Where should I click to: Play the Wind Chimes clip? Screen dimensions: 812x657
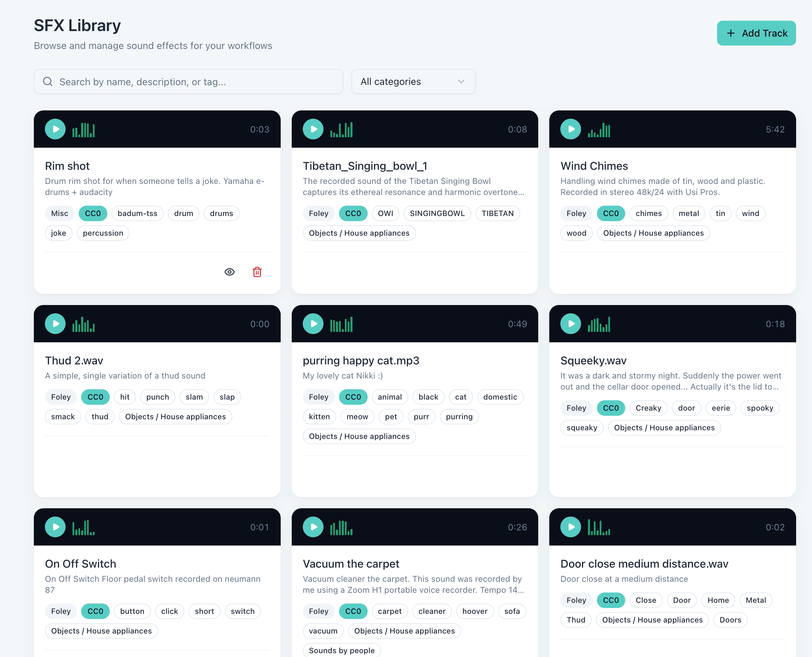[x=570, y=129]
